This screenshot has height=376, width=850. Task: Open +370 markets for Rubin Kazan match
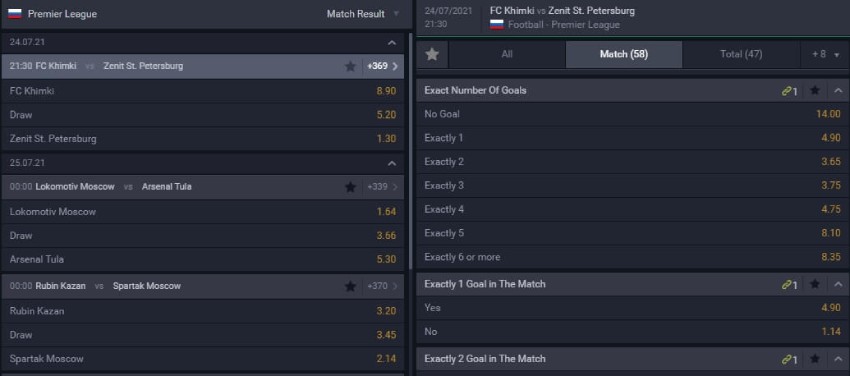[x=383, y=286]
